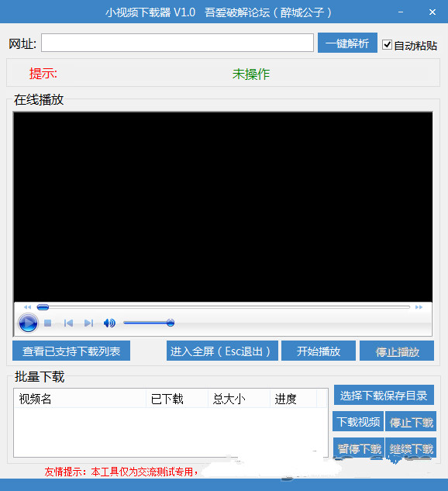Click the 开始播放 button
448x491 pixels.
(319, 351)
